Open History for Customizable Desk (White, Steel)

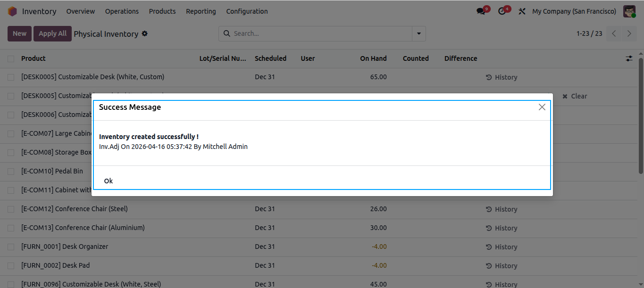[x=502, y=284]
